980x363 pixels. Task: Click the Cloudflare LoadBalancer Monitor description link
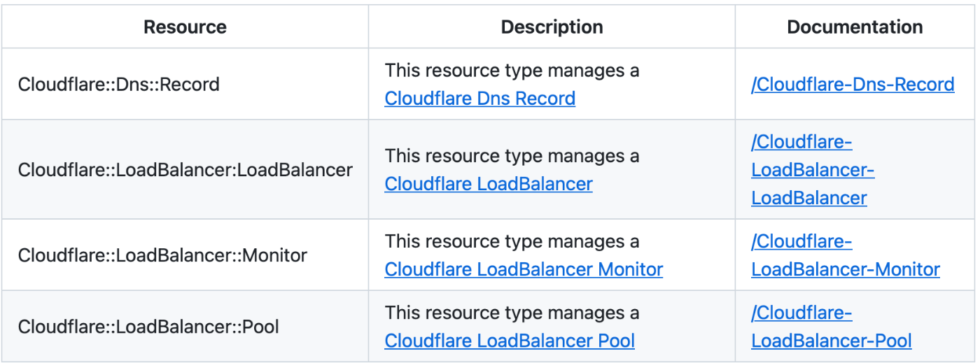[x=523, y=269]
